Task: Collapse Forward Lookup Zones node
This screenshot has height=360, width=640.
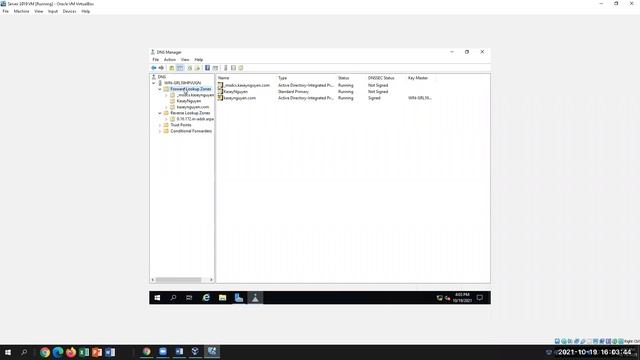Action: [160, 89]
